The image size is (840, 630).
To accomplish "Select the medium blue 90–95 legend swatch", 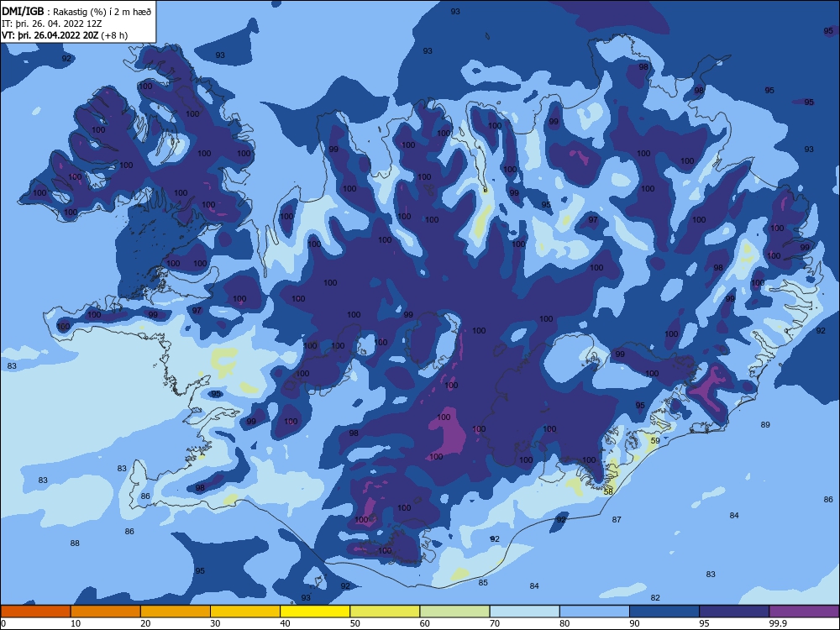I will [664, 612].
